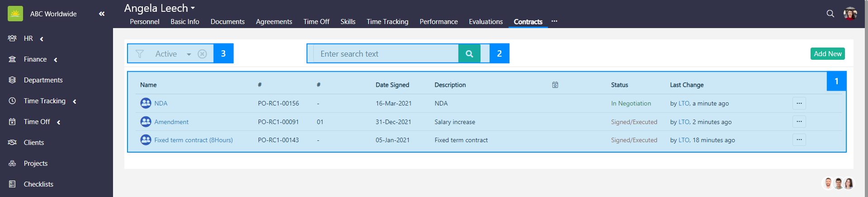Open row actions for Fixed term contract

pyautogui.click(x=799, y=140)
